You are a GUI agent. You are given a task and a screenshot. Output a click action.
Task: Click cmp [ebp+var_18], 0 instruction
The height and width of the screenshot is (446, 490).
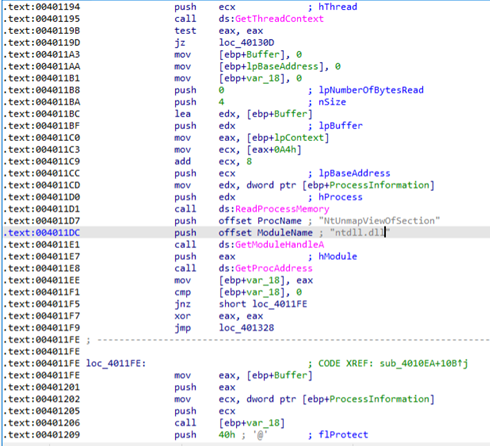click(x=238, y=292)
